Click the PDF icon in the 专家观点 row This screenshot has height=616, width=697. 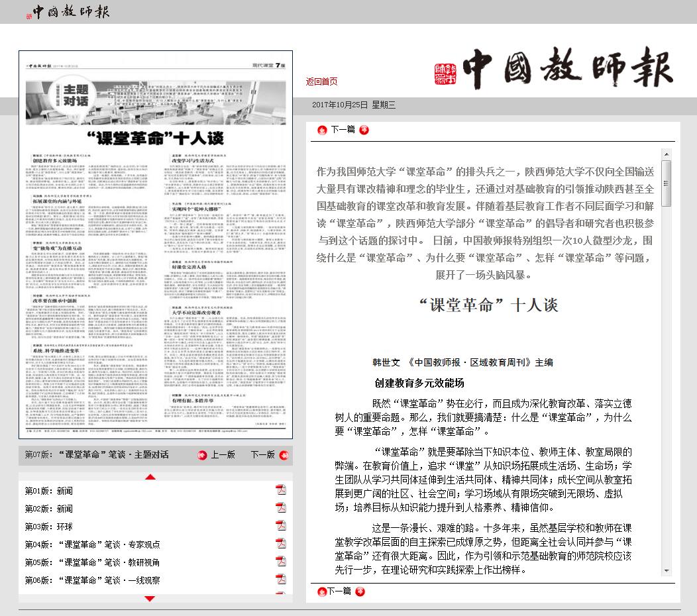point(281,544)
